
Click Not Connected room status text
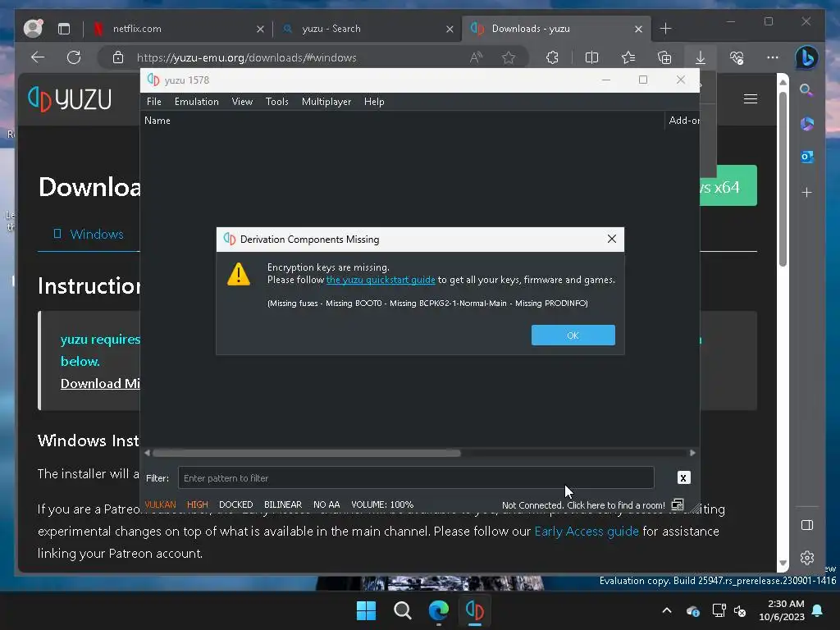click(583, 505)
